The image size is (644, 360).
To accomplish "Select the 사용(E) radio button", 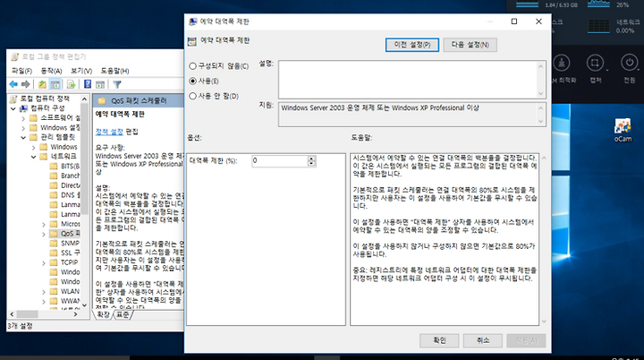I will pyautogui.click(x=192, y=81).
